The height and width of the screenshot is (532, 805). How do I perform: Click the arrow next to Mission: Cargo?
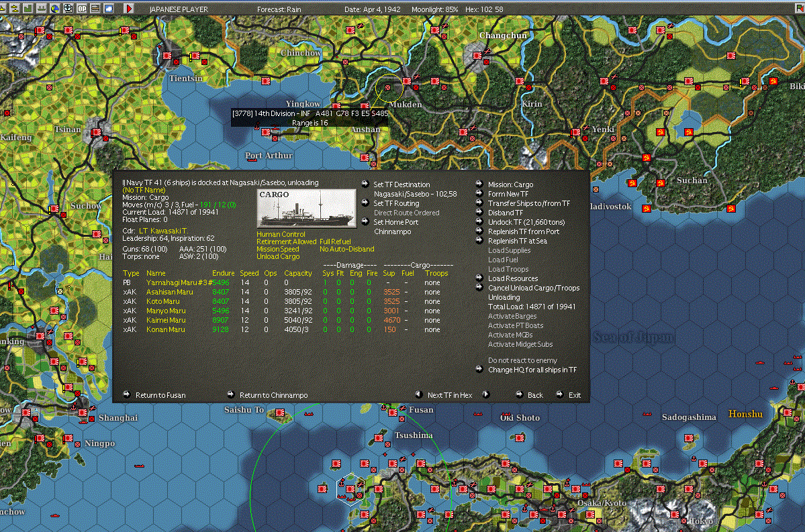(x=479, y=184)
